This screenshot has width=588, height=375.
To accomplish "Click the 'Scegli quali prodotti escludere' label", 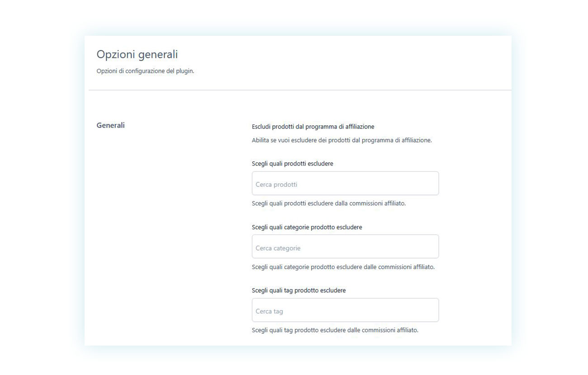I will click(x=292, y=164).
